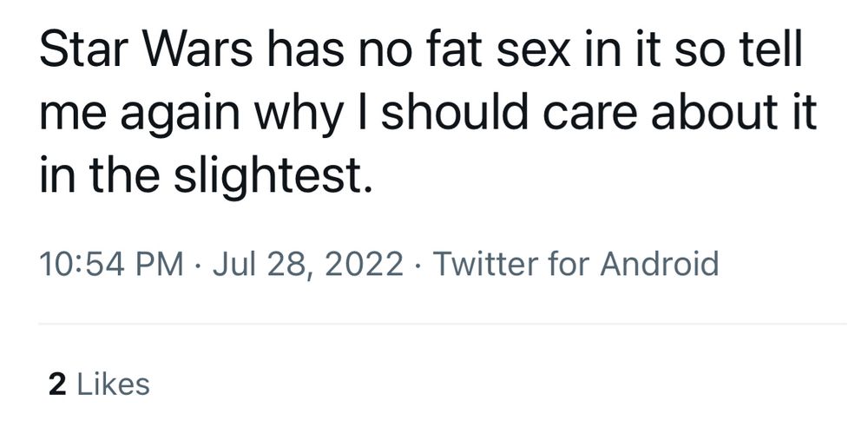Viewport: 868px width, 427px height.
Task: Click the word Likes below the divider
Action: coord(114,384)
